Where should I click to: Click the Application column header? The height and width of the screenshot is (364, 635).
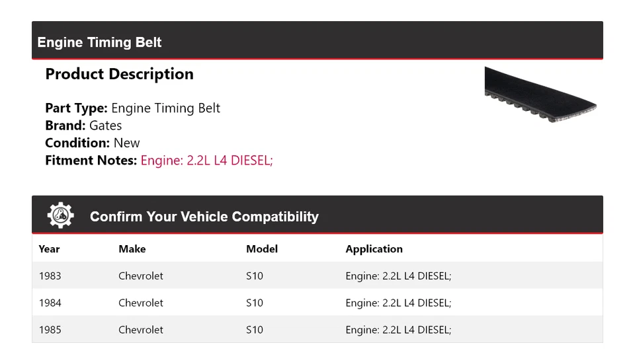coord(374,249)
